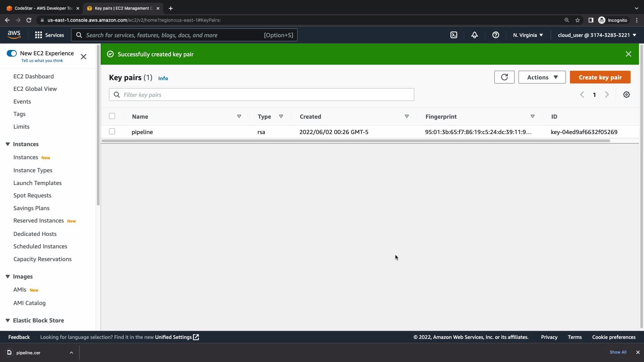Open the Actions dropdown
Image resolution: width=644 pixels, height=362 pixels.
(x=542, y=77)
